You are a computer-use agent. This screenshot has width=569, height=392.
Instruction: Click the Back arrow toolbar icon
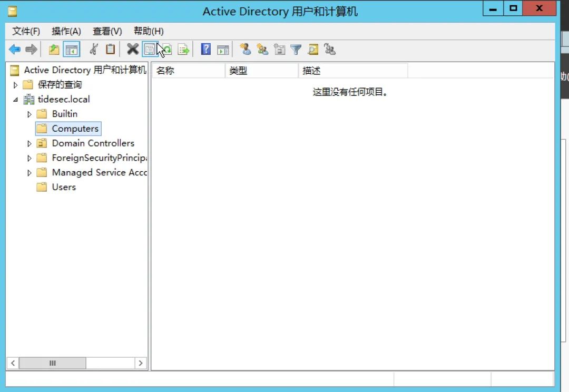[x=15, y=50]
